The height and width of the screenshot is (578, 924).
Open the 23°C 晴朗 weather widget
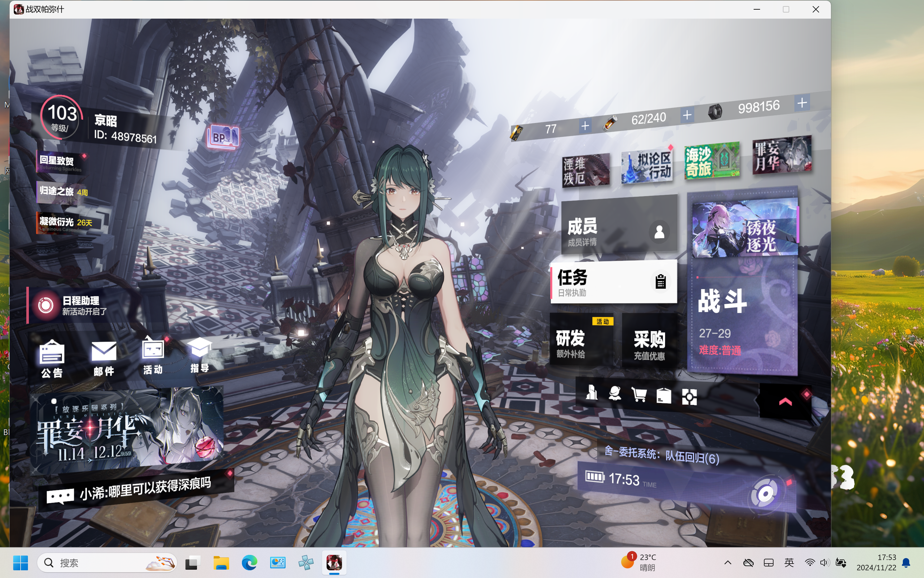coord(638,562)
